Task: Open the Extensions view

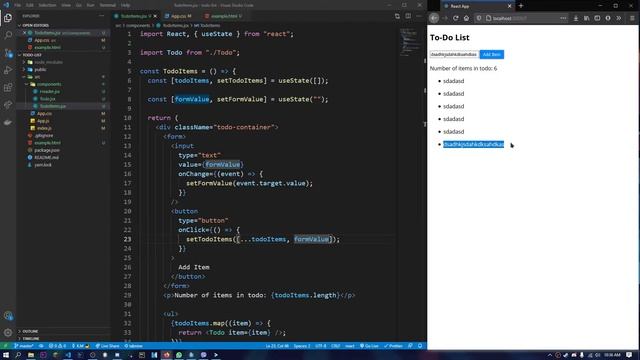Action: pos(8,87)
